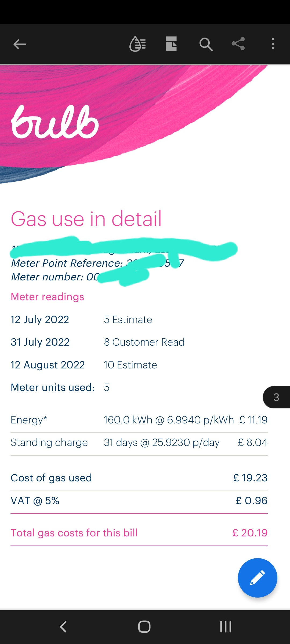Tap the back arrow in top toolbar
Screen dimensions: 290x644
(20, 44)
